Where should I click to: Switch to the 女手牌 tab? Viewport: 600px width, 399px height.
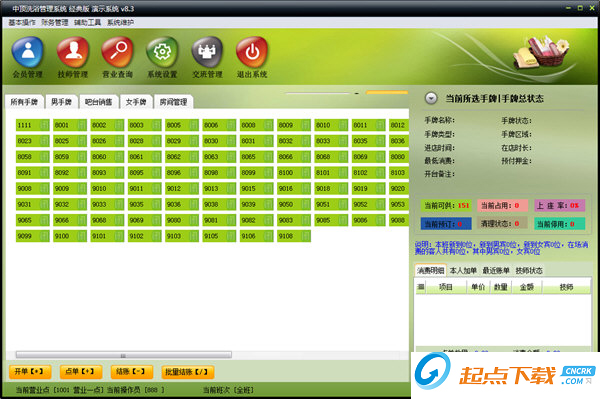pos(136,102)
